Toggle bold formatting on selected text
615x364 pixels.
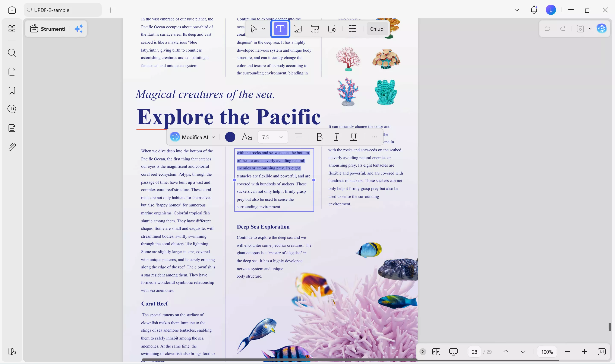(x=319, y=137)
